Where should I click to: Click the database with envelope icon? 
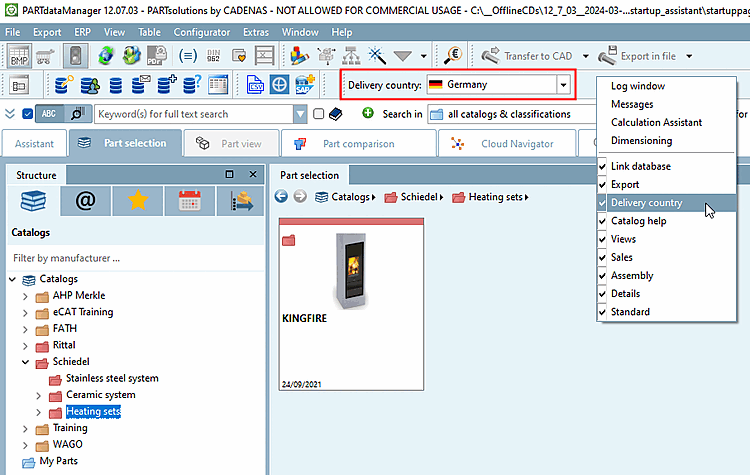pos(141,85)
